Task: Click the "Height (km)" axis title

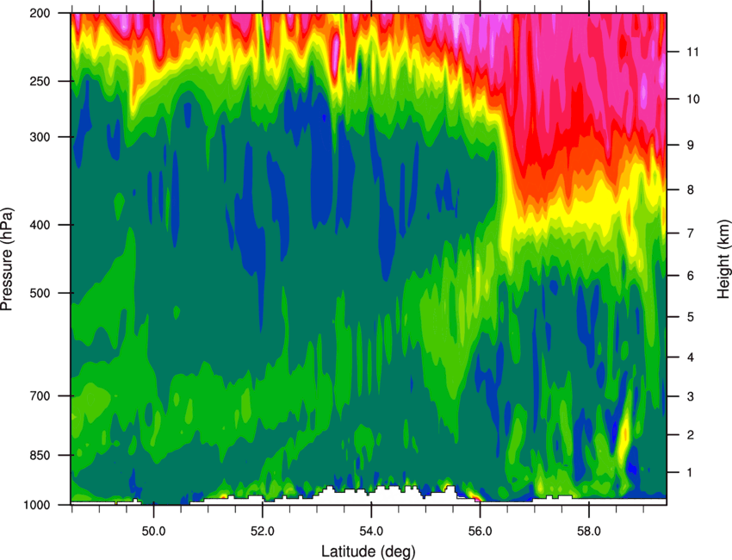Action: (723, 258)
